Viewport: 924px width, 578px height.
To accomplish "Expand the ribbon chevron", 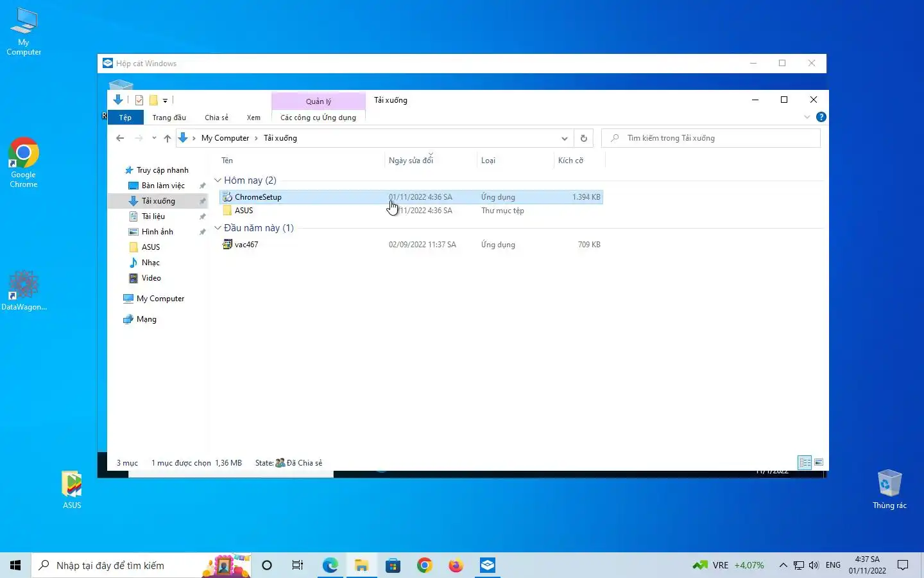I will [807, 117].
